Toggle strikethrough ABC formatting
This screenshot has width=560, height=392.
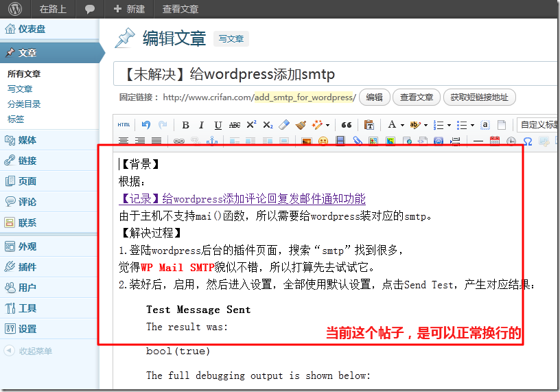pos(234,125)
